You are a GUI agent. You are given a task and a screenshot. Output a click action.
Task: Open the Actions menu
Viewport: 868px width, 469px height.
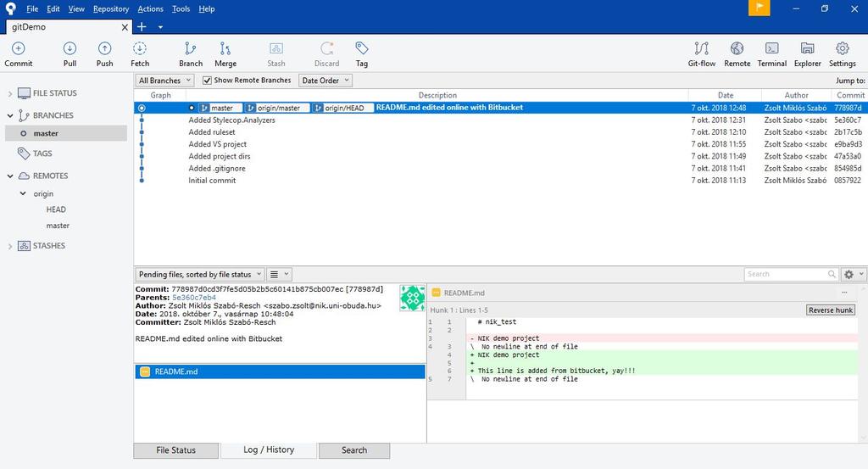click(x=150, y=8)
